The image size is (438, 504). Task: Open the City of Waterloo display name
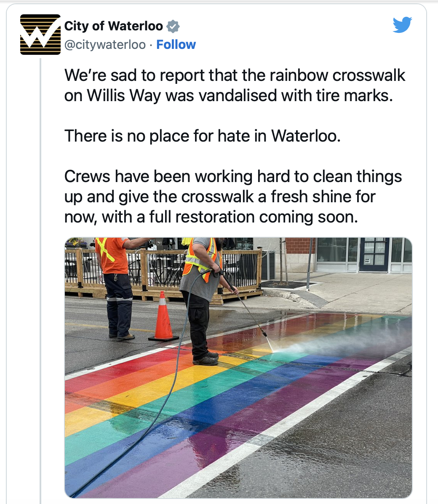click(x=113, y=26)
